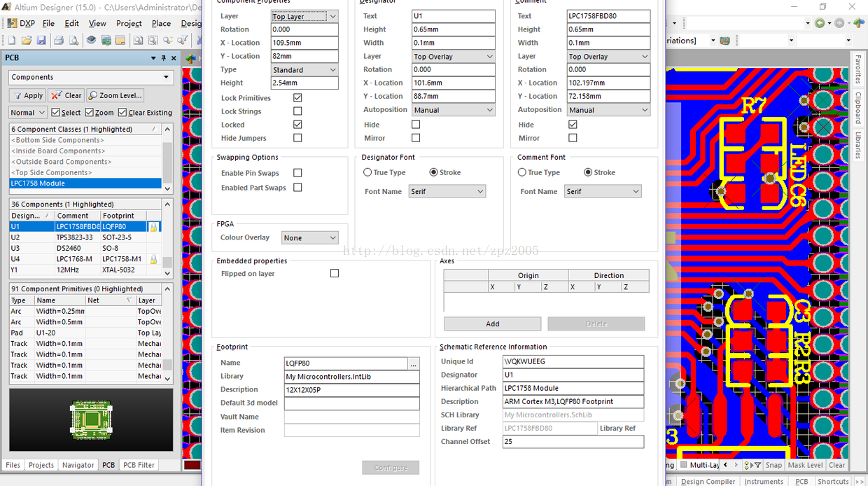
Task: Pin the PCB panel with pushpin icon
Action: click(x=164, y=58)
